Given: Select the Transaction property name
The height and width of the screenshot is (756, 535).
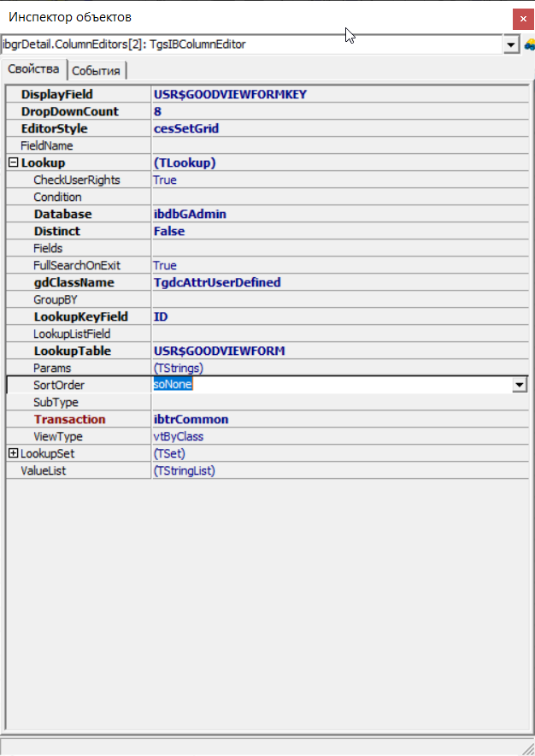Looking at the screenshot, I should (x=69, y=419).
